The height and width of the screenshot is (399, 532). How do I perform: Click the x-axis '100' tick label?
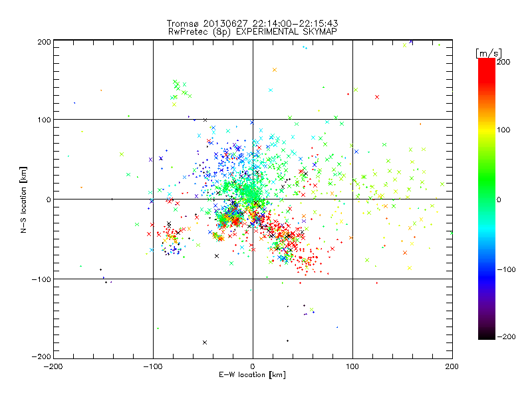point(352,366)
